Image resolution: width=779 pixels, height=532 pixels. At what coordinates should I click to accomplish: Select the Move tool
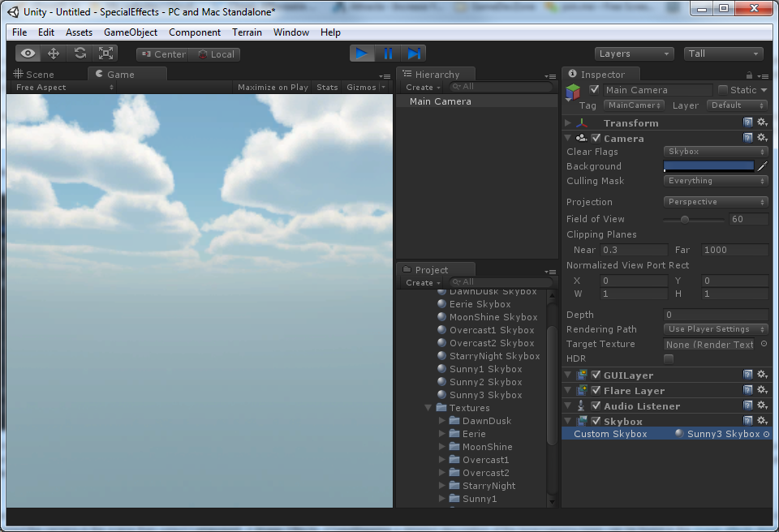pos(54,54)
